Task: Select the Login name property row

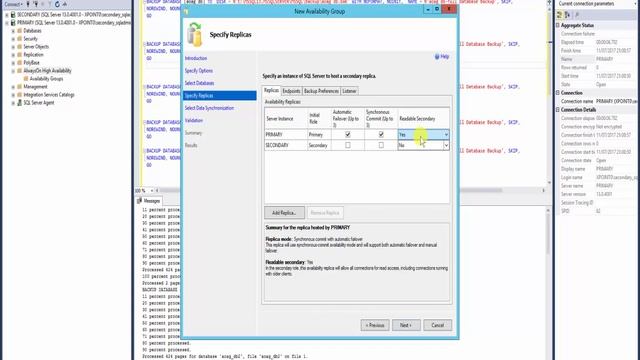Action: tap(598, 178)
